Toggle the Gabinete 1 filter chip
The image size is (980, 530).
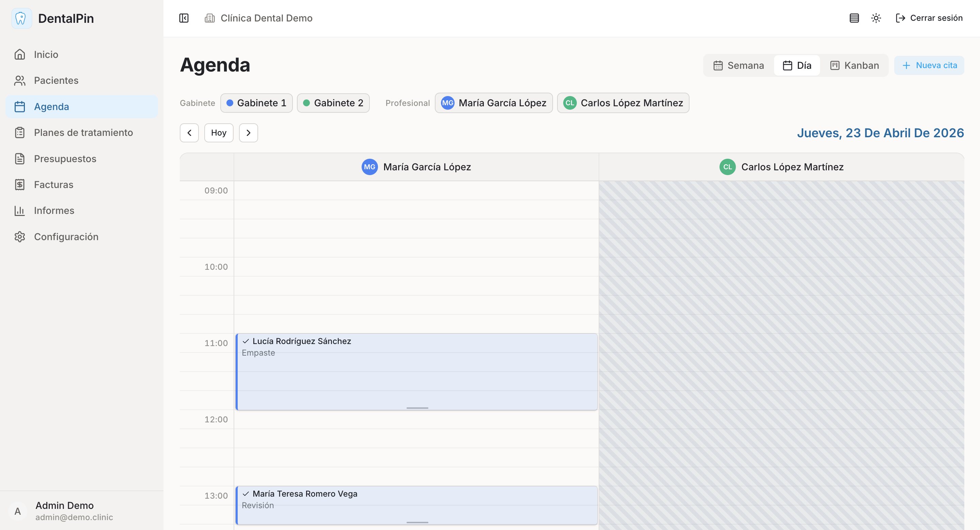tap(256, 103)
